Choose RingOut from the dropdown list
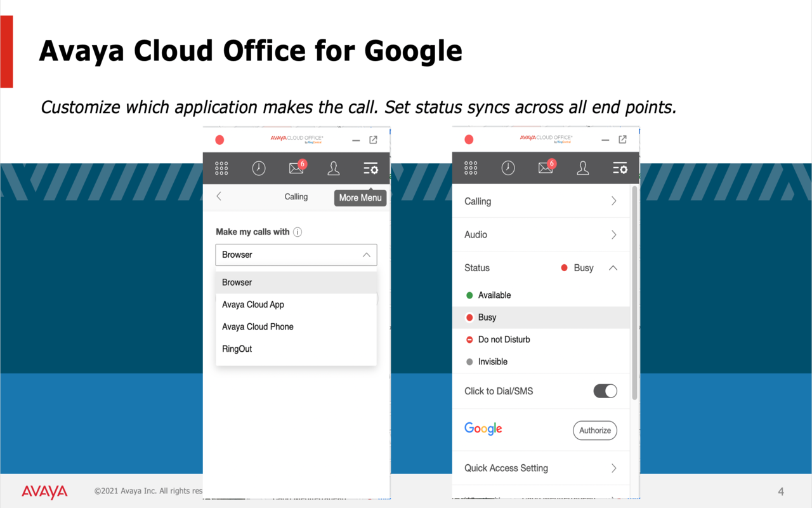This screenshot has height=508, width=812. [x=296, y=349]
